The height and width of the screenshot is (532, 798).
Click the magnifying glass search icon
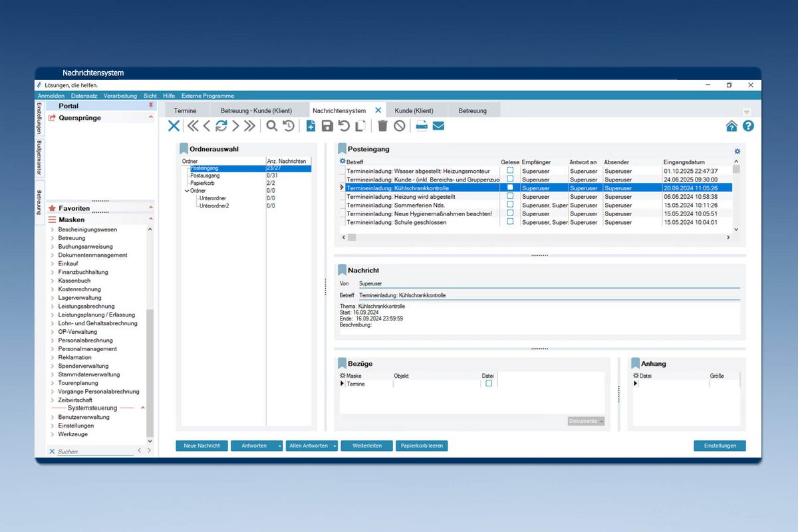(x=272, y=126)
